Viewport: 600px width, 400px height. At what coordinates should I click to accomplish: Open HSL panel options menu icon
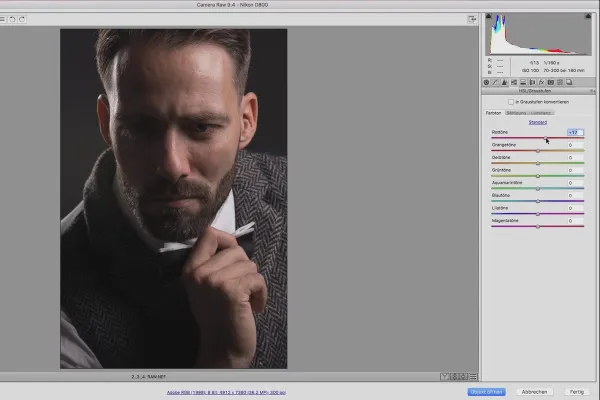pyautogui.click(x=592, y=91)
